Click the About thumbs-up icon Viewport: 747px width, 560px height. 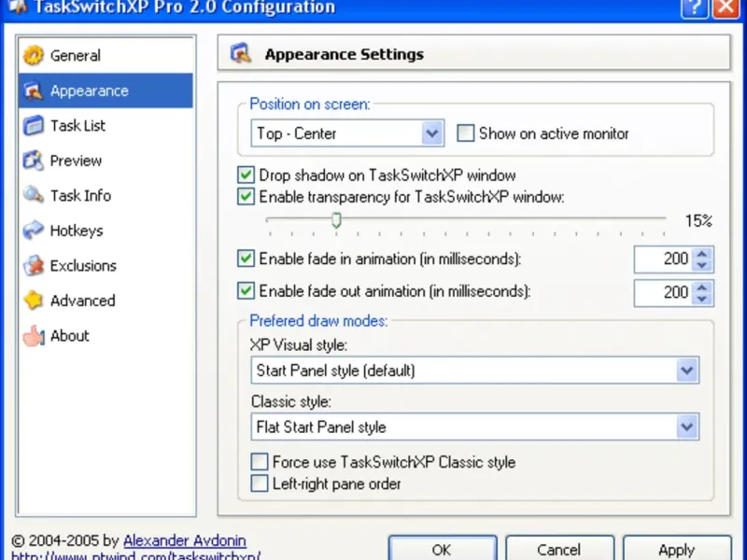click(34, 336)
